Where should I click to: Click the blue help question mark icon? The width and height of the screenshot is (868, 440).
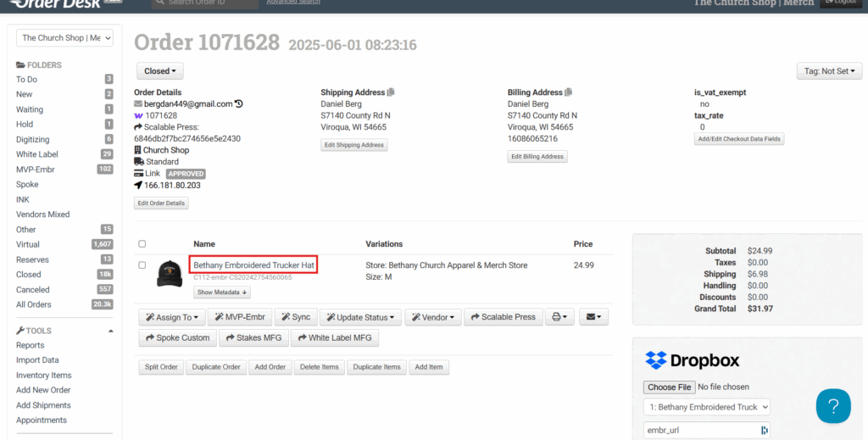pyautogui.click(x=832, y=406)
